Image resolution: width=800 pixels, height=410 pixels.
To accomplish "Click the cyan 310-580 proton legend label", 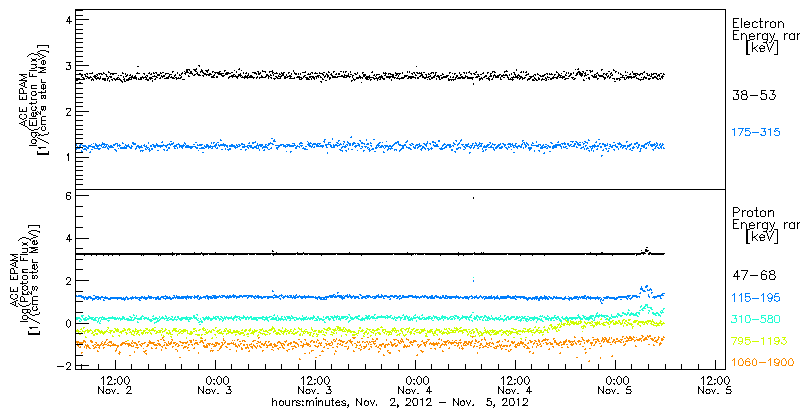I will pos(756,319).
